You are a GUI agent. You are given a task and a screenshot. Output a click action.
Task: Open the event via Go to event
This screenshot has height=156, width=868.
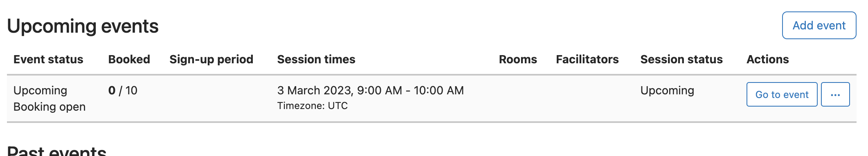pos(782,94)
